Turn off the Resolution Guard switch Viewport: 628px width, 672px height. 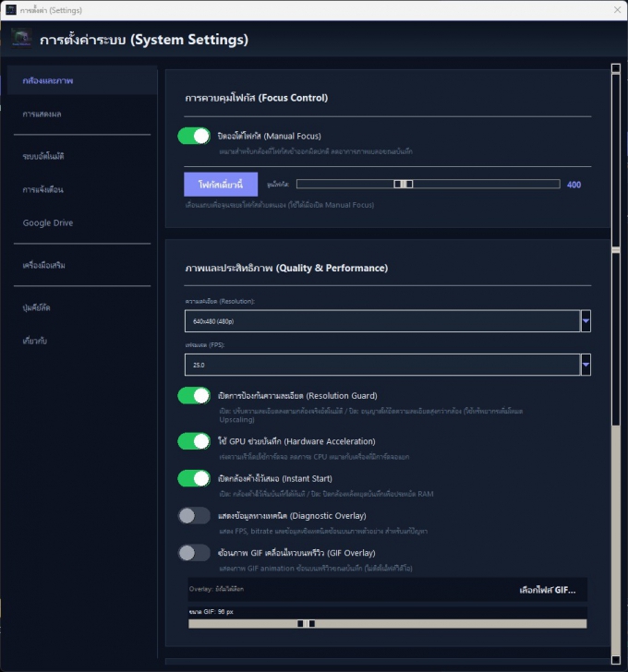(x=194, y=396)
